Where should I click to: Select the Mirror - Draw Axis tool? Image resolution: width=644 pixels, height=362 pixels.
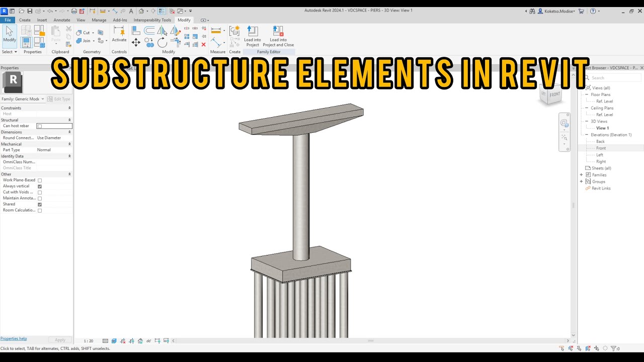coord(175,31)
